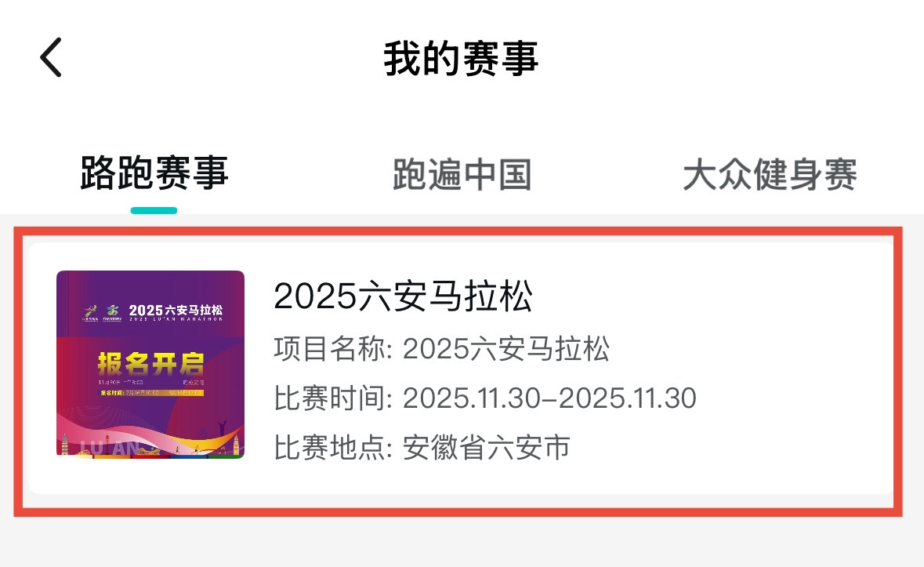Go back using the left arrow icon
Viewport: 924px width, 567px height.
coord(51,57)
